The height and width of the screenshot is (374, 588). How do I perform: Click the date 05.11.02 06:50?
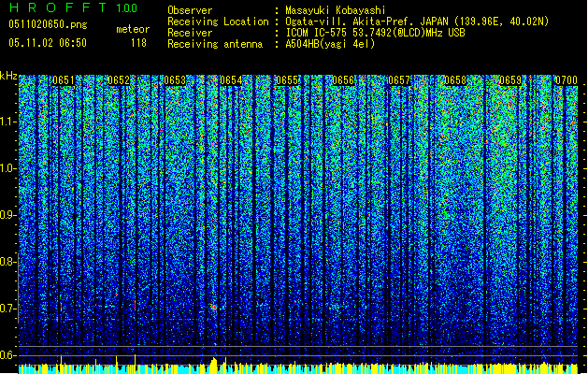(48, 43)
